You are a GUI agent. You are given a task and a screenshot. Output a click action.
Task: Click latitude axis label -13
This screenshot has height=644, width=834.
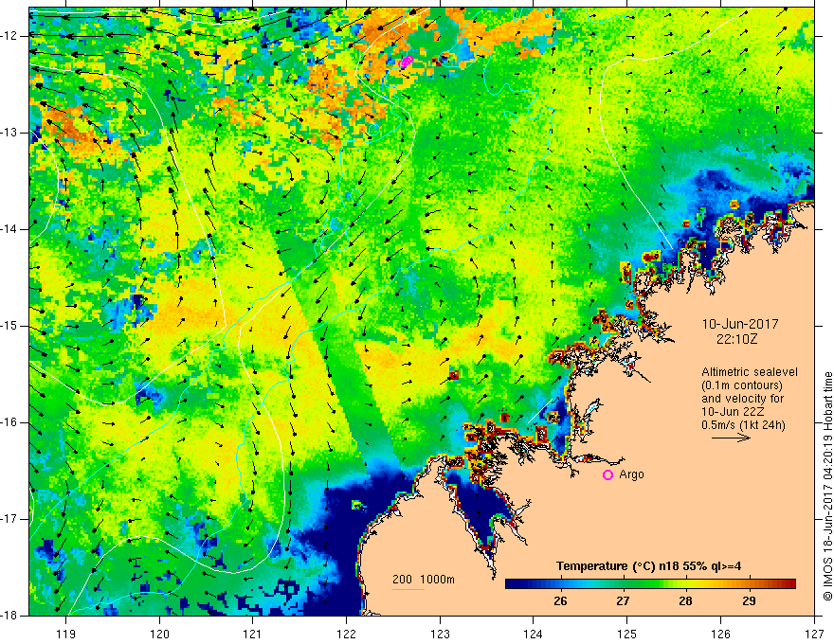pyautogui.click(x=10, y=133)
